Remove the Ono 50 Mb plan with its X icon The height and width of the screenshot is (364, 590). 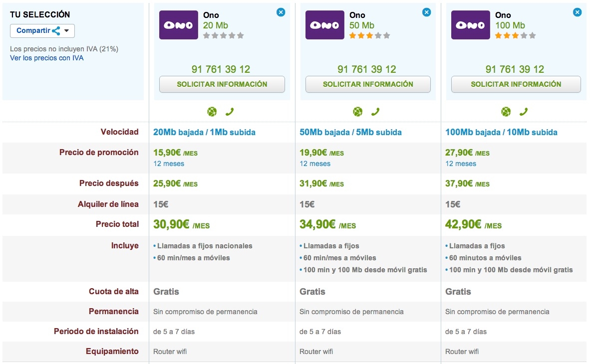(426, 12)
